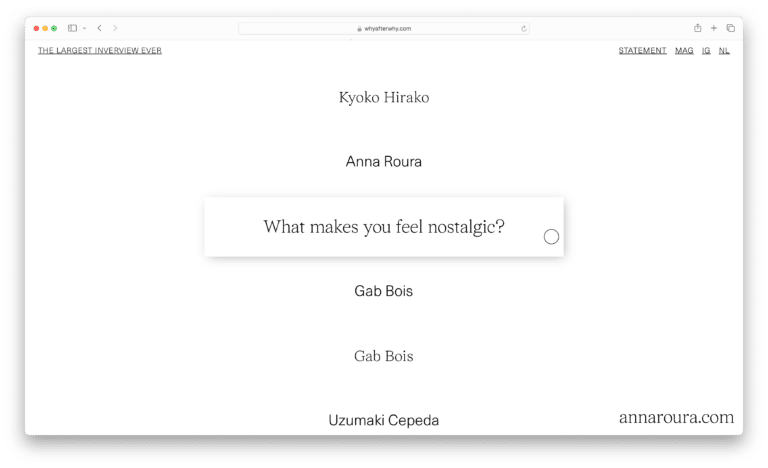Expand the sidebar options chevron

(x=85, y=28)
